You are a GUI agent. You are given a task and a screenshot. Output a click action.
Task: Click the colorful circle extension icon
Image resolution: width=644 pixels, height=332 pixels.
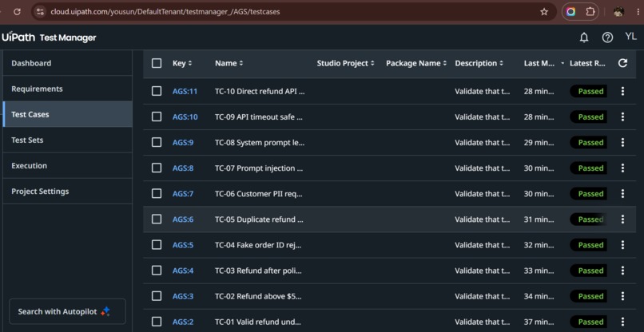click(x=571, y=12)
